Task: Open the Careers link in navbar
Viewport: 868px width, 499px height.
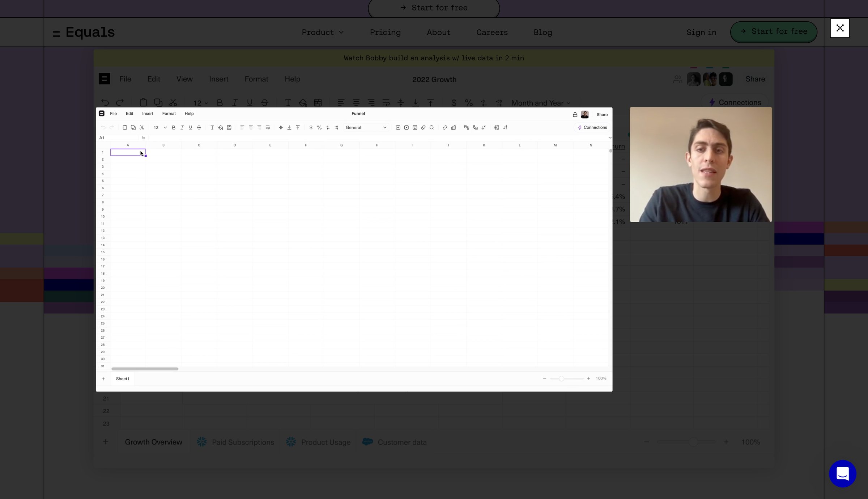Action: pos(492,33)
